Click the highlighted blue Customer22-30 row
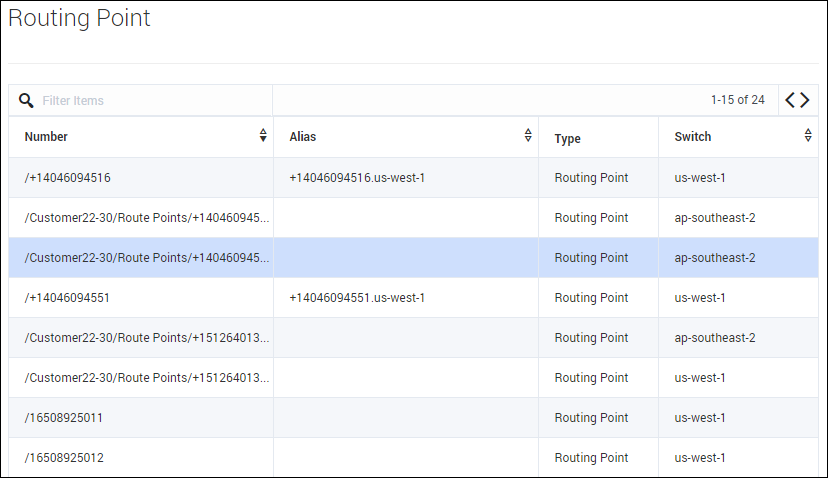828x478 pixels. coord(147,258)
